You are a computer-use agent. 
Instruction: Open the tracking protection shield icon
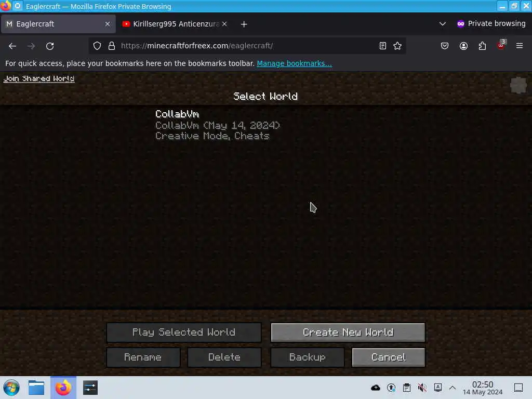point(97,46)
